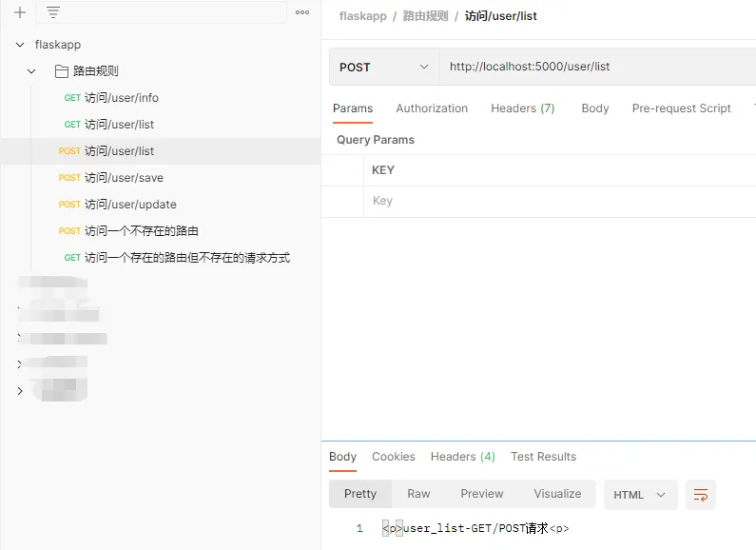Select the Raw response view

[418, 494]
